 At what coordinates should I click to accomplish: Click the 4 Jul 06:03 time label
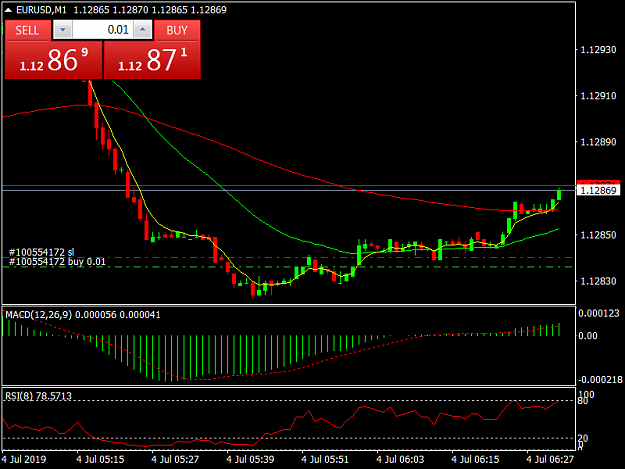click(400, 459)
